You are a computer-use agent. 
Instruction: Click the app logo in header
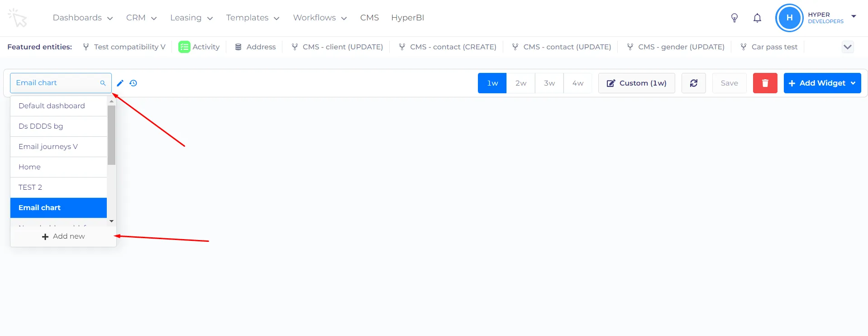point(18,18)
